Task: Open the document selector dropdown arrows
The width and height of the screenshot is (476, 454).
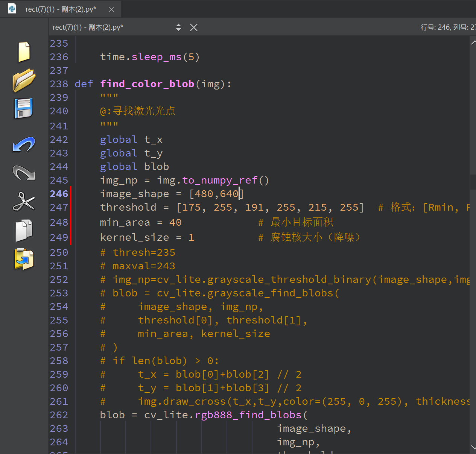Action: [178, 27]
